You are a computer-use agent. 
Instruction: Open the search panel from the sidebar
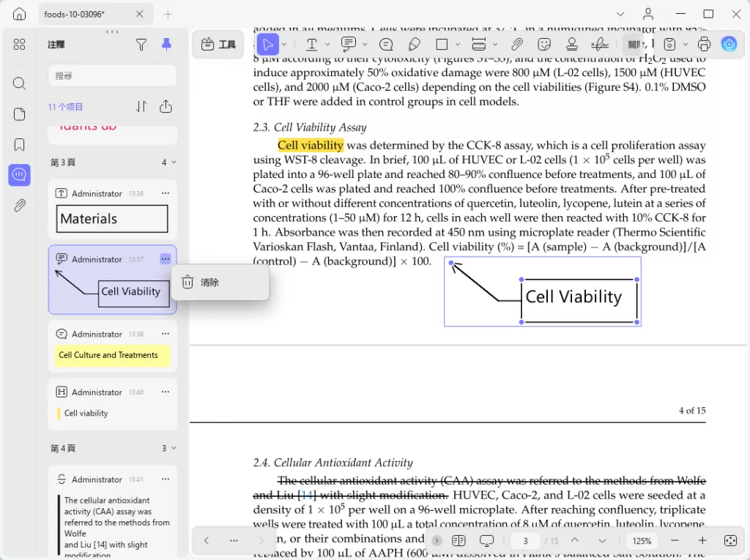point(19,83)
